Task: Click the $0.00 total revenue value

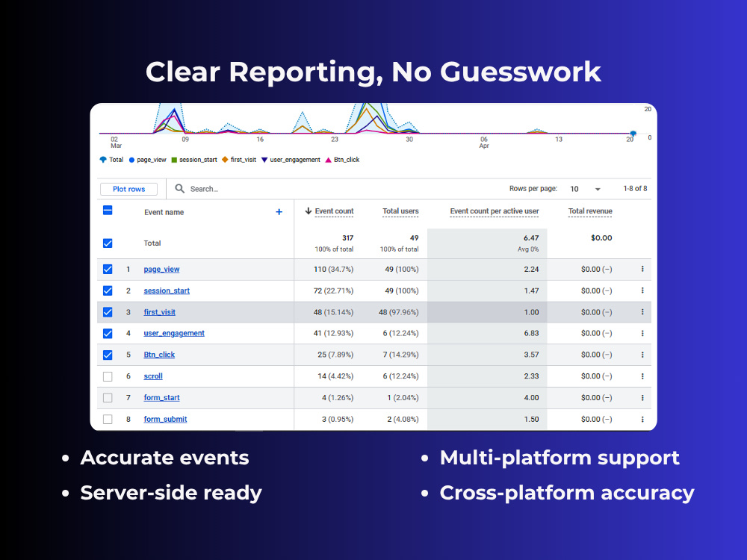Action: [601, 237]
